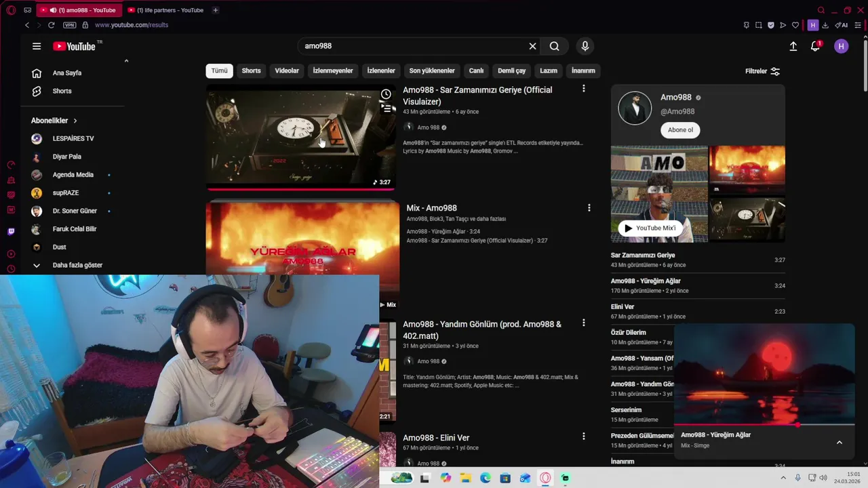The image size is (868, 488).
Task: Select the İzlenmeyenler filter chip
Action: pos(332,70)
